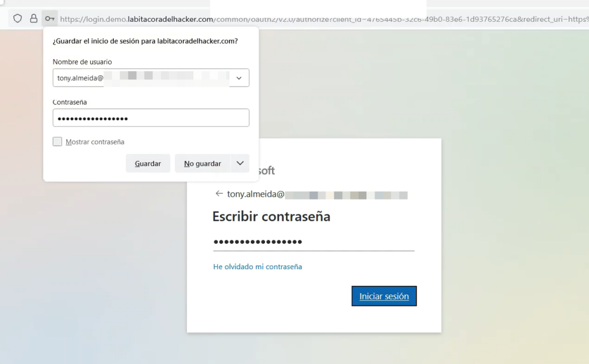This screenshot has width=589, height=364.
Task: Focus the Escribir contraseña password field
Action: tap(313, 242)
